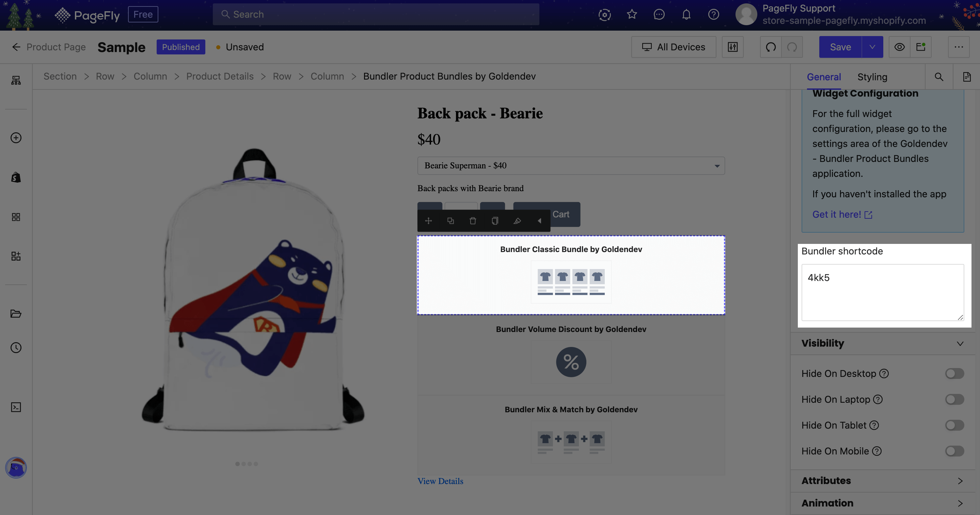
Task: Click Bundler shortcode input field
Action: click(x=883, y=292)
